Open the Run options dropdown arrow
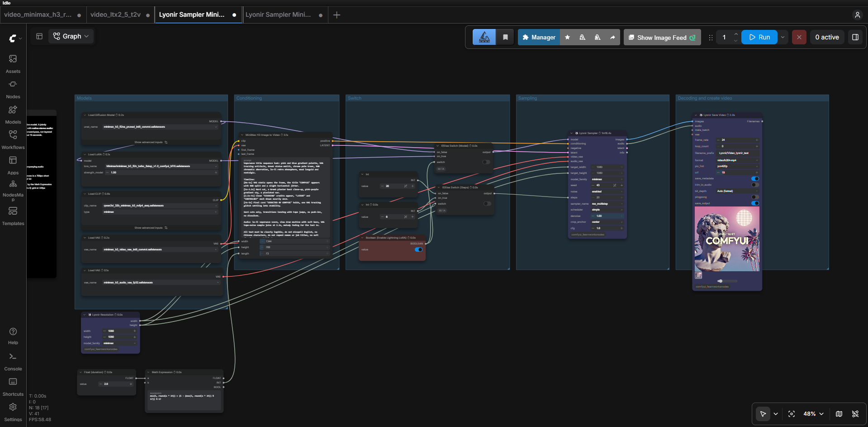 click(x=783, y=37)
